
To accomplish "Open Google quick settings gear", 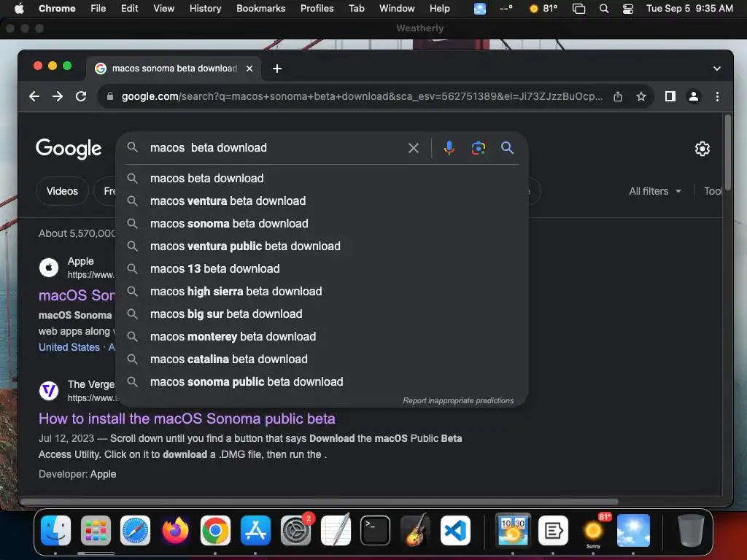I will point(703,149).
